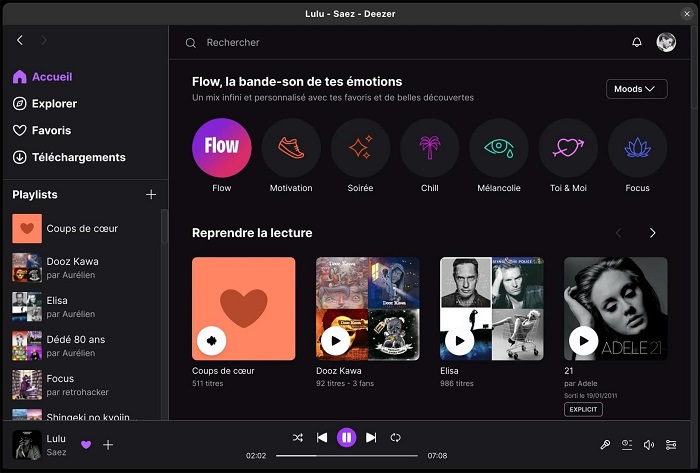Play the Focus mood lotus icon
This screenshot has width=700, height=473.
tap(638, 148)
